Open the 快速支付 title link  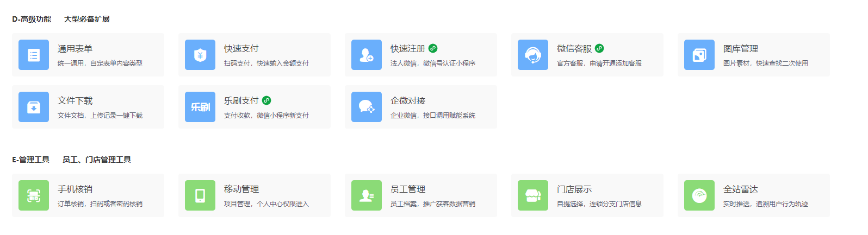[241, 48]
